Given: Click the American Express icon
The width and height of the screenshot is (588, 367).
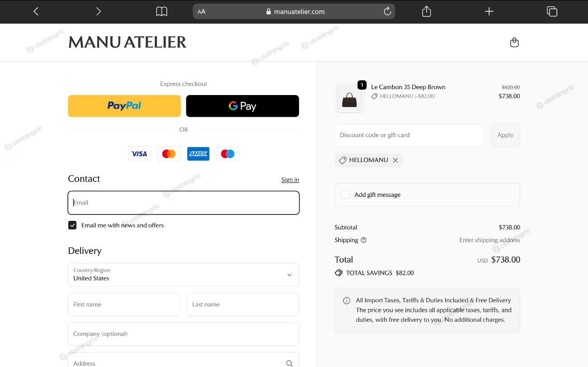Looking at the screenshot, I should [198, 154].
